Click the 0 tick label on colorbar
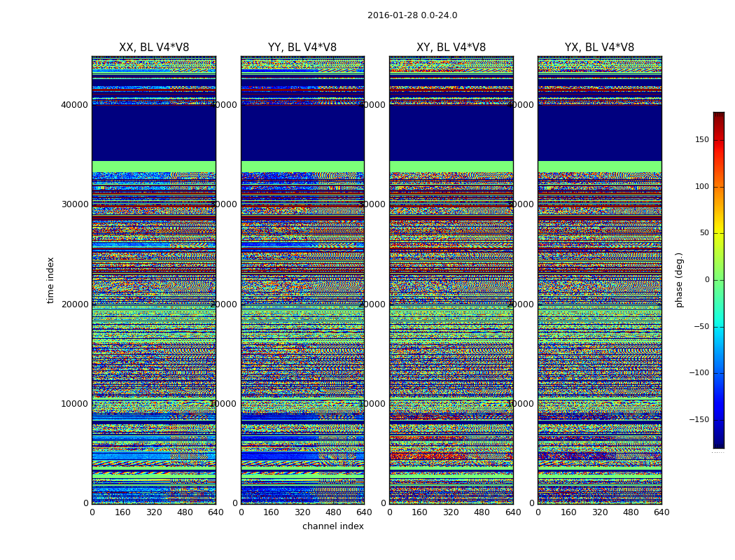This screenshot has height=560, width=735. coord(706,280)
